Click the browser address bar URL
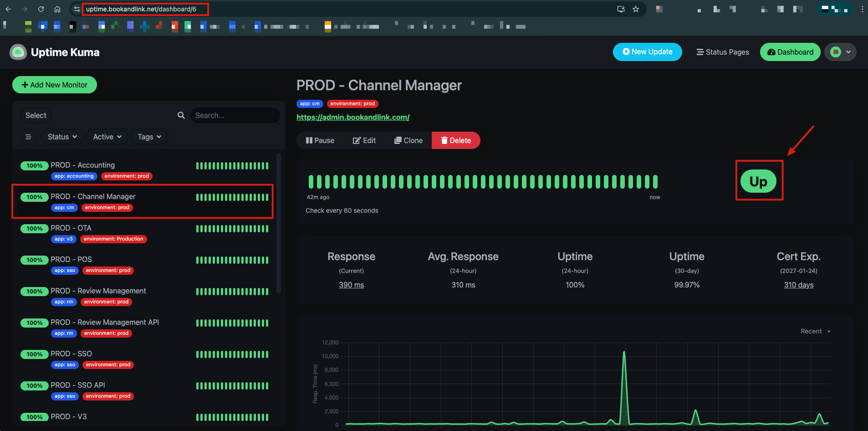 click(x=141, y=9)
